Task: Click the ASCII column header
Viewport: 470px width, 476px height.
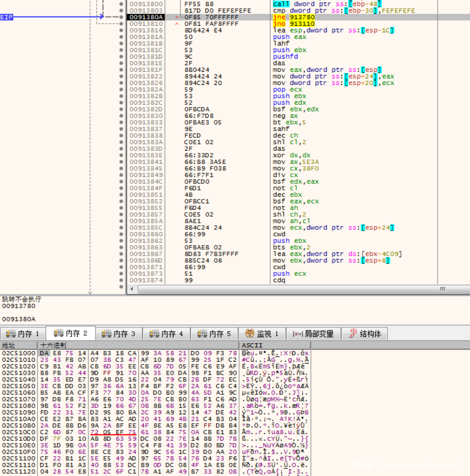Action: point(250,345)
